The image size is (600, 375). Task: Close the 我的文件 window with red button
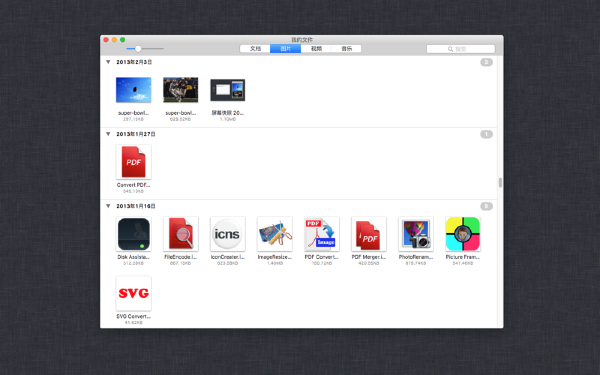(106, 39)
